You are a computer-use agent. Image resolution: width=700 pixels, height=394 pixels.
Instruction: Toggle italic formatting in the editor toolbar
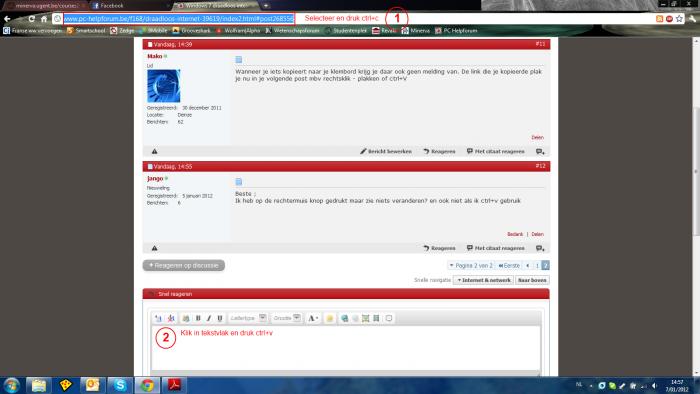click(208, 318)
